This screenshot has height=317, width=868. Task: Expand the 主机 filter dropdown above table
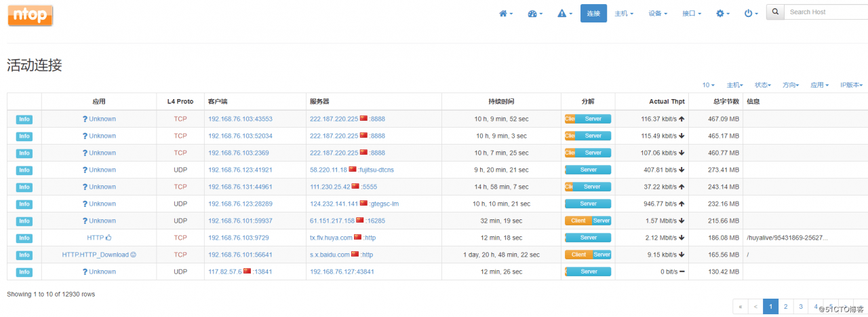pos(734,85)
